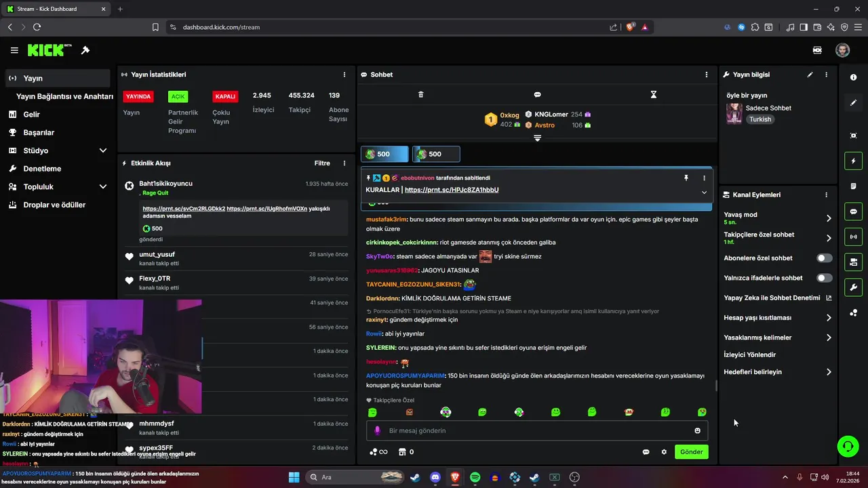Click the broadcast signal icon in right sidebar
Viewport: 868px width, 488px height.
click(853, 237)
